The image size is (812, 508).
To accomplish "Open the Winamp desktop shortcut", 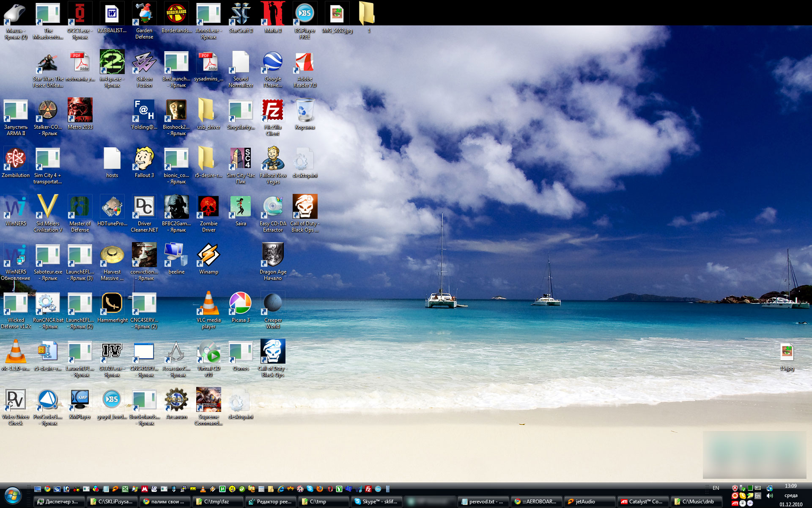I will coord(208,259).
